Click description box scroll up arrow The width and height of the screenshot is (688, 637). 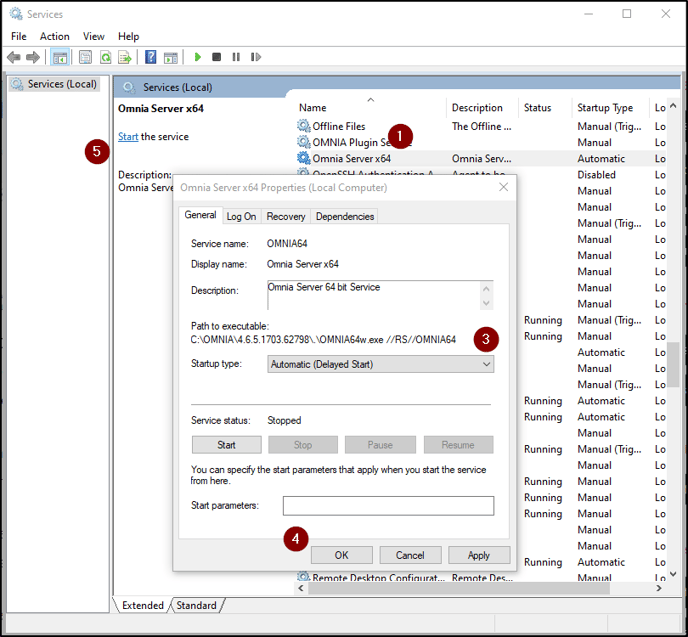486,289
